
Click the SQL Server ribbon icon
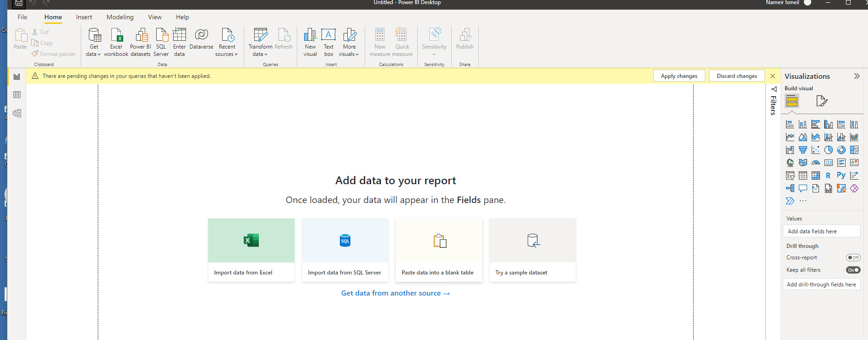(x=161, y=42)
